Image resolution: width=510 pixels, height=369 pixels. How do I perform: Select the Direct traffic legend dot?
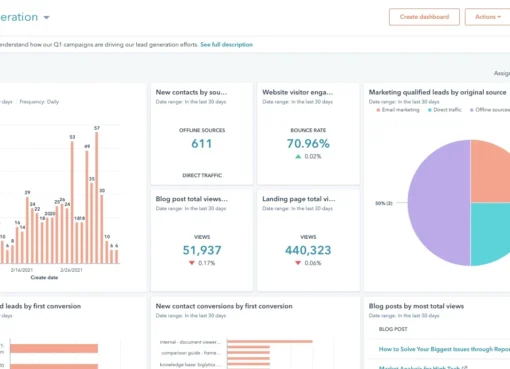pos(430,110)
